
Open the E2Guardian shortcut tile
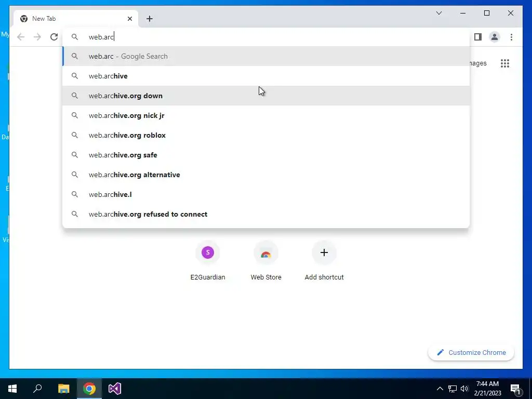tap(208, 261)
